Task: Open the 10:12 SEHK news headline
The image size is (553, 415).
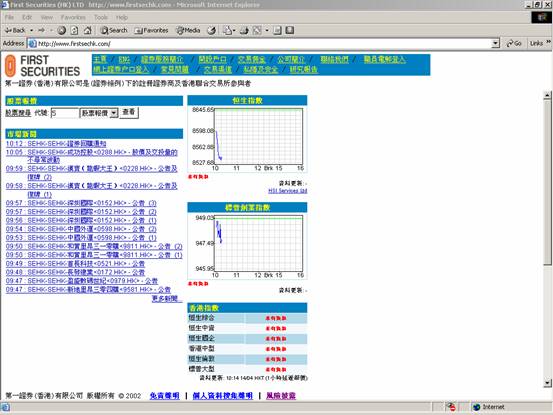Action: click(56, 144)
